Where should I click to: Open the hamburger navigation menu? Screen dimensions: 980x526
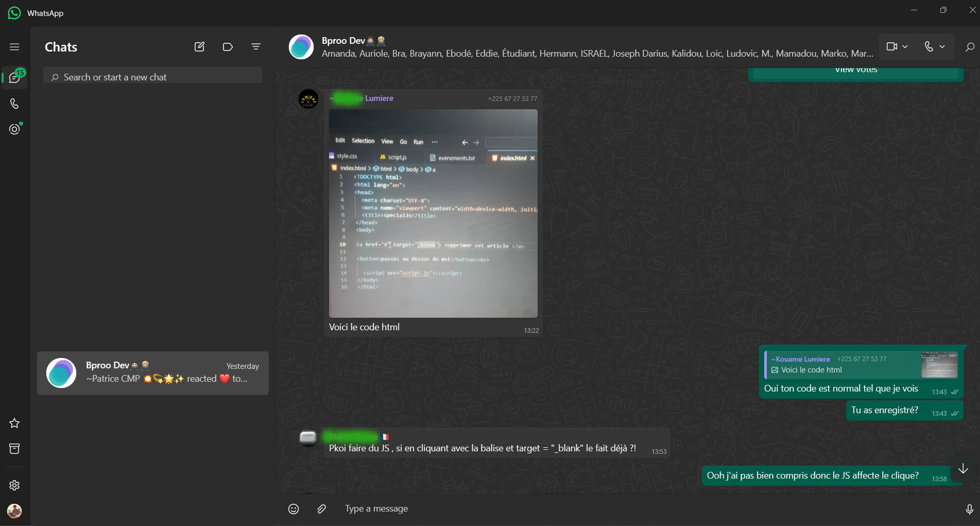pos(14,47)
